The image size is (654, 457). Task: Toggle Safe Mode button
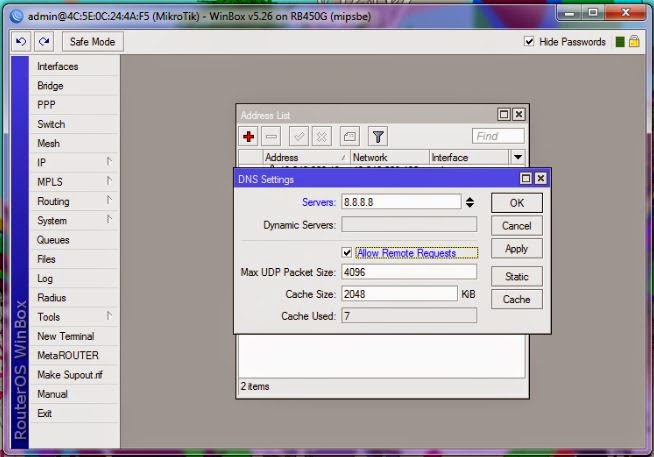coord(93,42)
